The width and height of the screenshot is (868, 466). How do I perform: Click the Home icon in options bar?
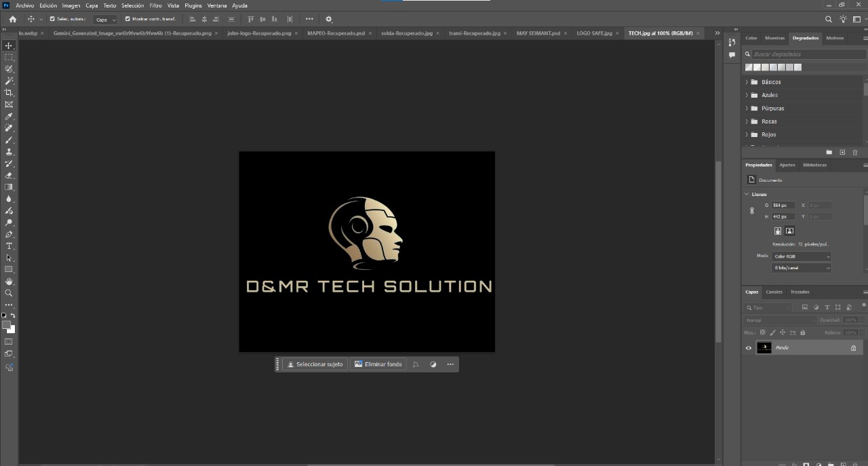[x=12, y=19]
